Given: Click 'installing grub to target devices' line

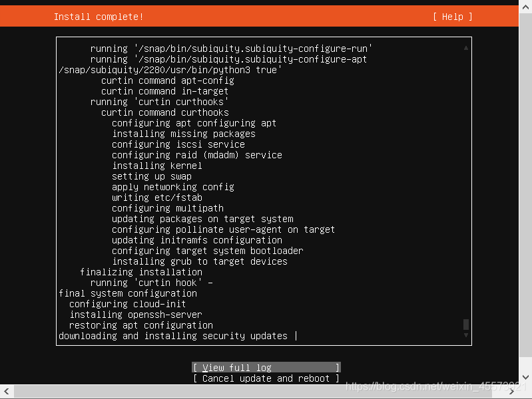Looking at the screenshot, I should click(200, 261).
